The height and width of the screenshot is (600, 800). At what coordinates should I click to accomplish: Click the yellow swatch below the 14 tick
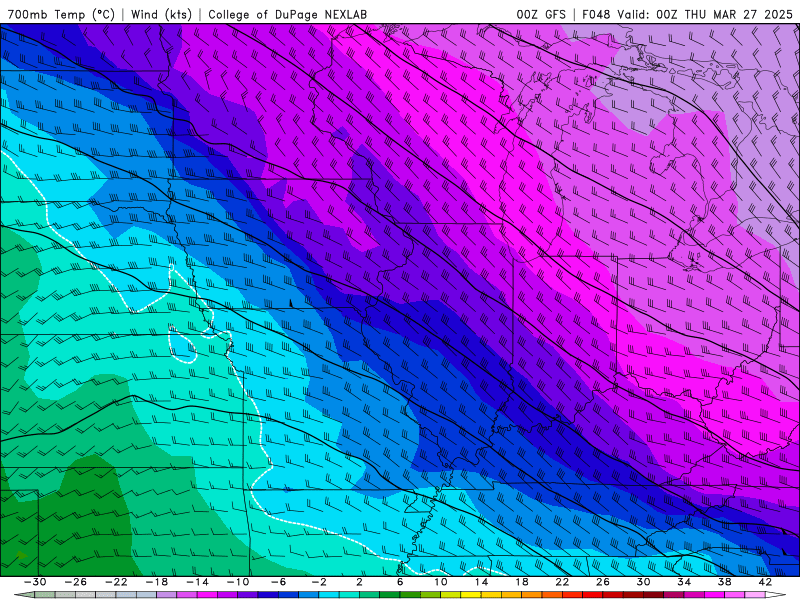point(471,594)
